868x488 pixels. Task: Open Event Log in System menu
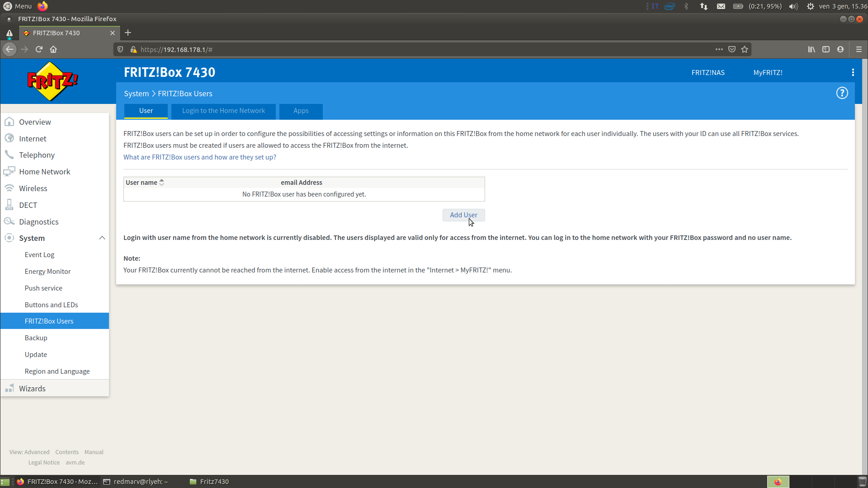pos(39,255)
